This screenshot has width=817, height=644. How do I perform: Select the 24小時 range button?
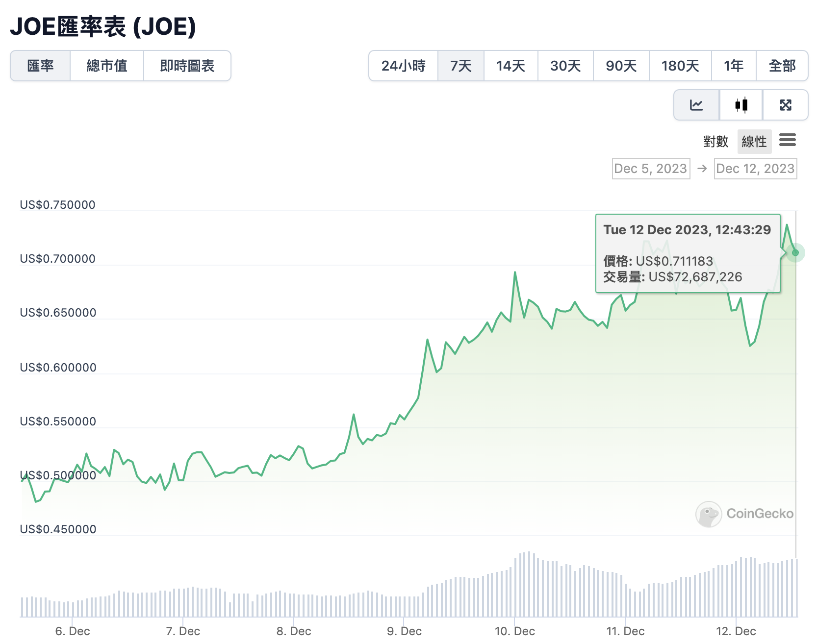pyautogui.click(x=404, y=66)
